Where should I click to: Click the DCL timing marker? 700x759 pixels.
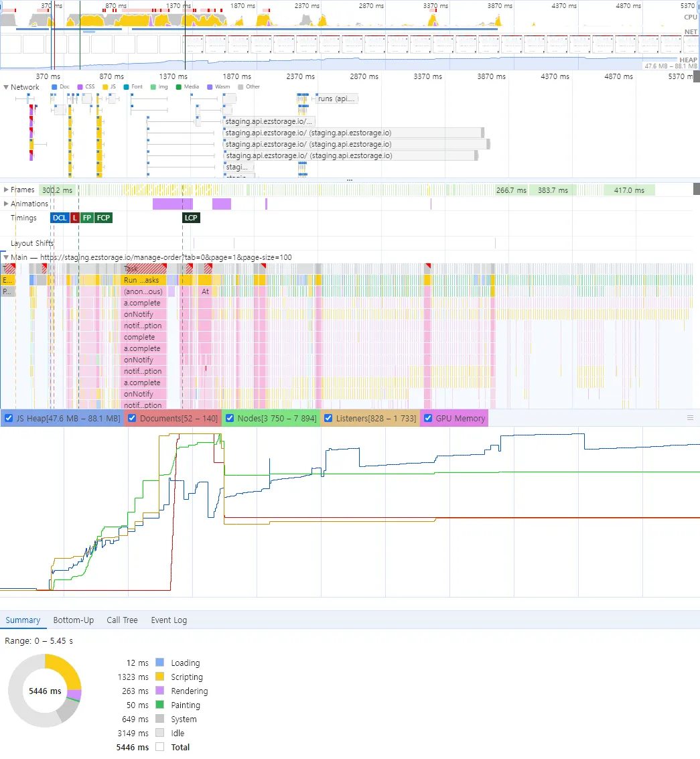pyautogui.click(x=60, y=218)
